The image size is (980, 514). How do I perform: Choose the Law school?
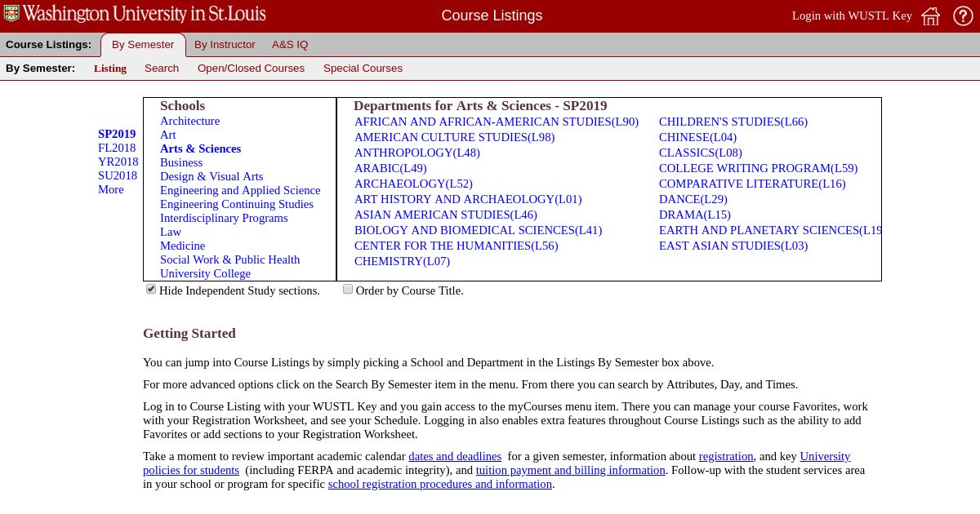(171, 232)
